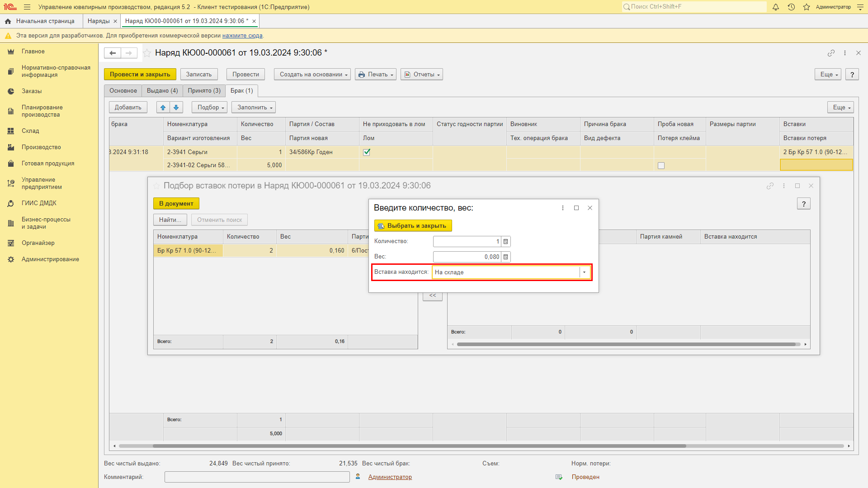This screenshot has height=488, width=868.
Task: Click the Проведен status icon
Action: click(x=559, y=477)
